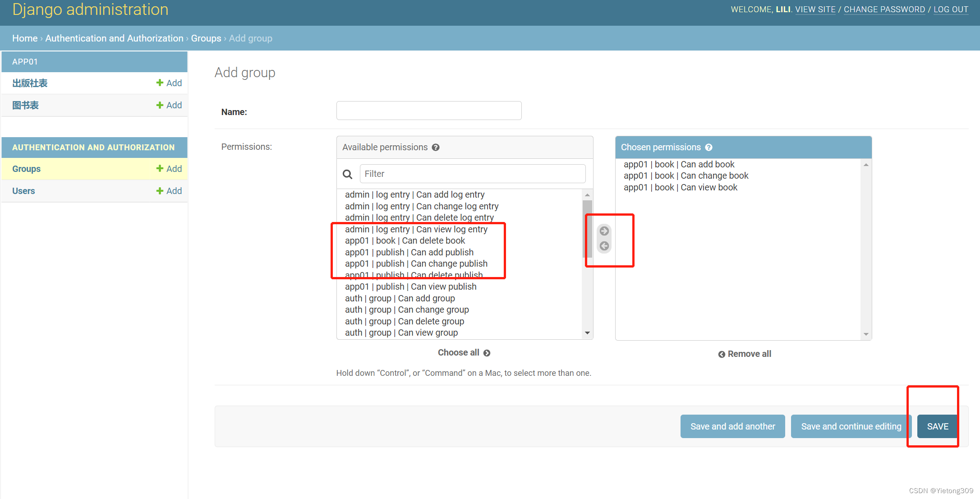Viewport: 980px width, 499px height.
Task: Click the green plus icon beside Users
Action: (160, 191)
